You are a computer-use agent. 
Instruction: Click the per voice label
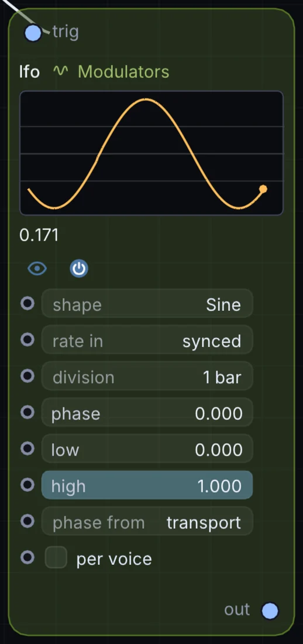point(114,559)
